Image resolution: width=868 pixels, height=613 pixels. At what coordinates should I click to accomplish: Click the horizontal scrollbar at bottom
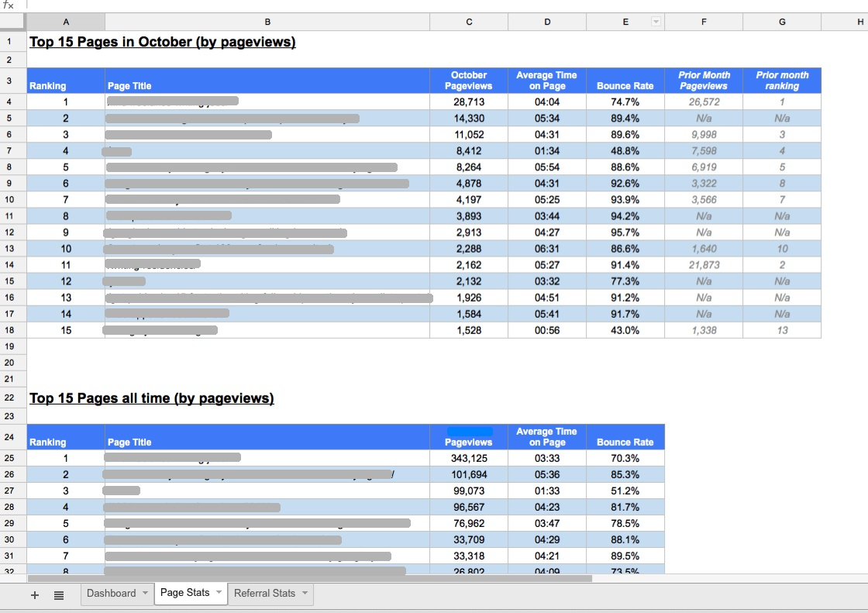pos(310,578)
